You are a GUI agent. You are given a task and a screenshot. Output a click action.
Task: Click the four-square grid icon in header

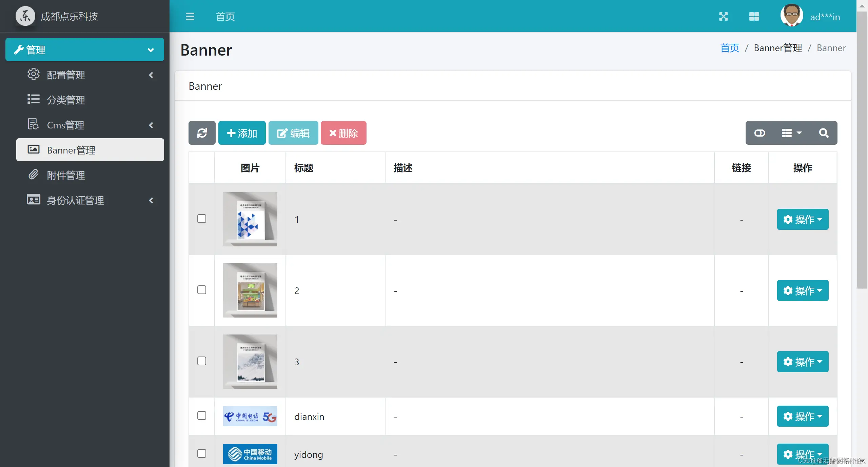pos(754,17)
